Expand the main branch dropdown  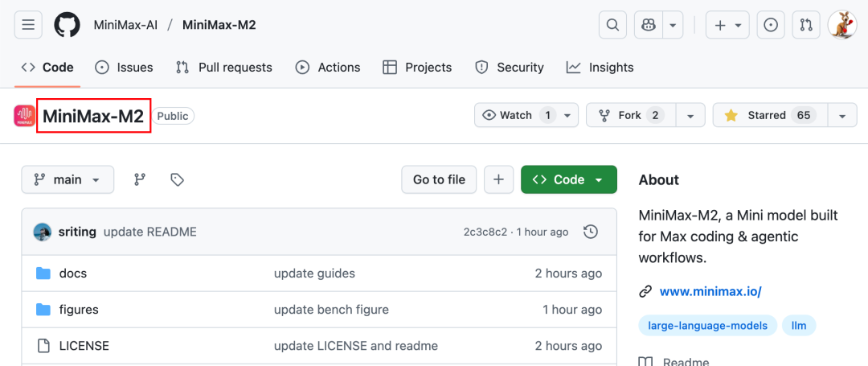[x=68, y=180]
